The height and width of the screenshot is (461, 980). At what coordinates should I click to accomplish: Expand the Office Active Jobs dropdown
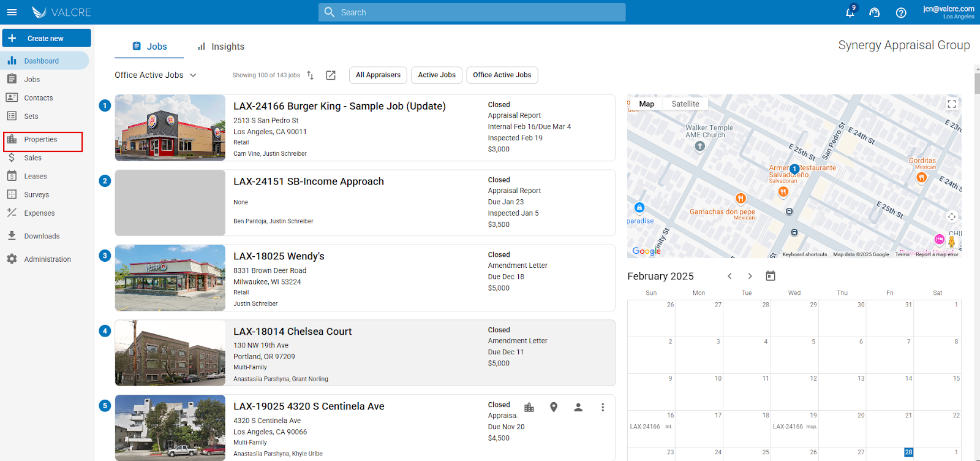[156, 75]
